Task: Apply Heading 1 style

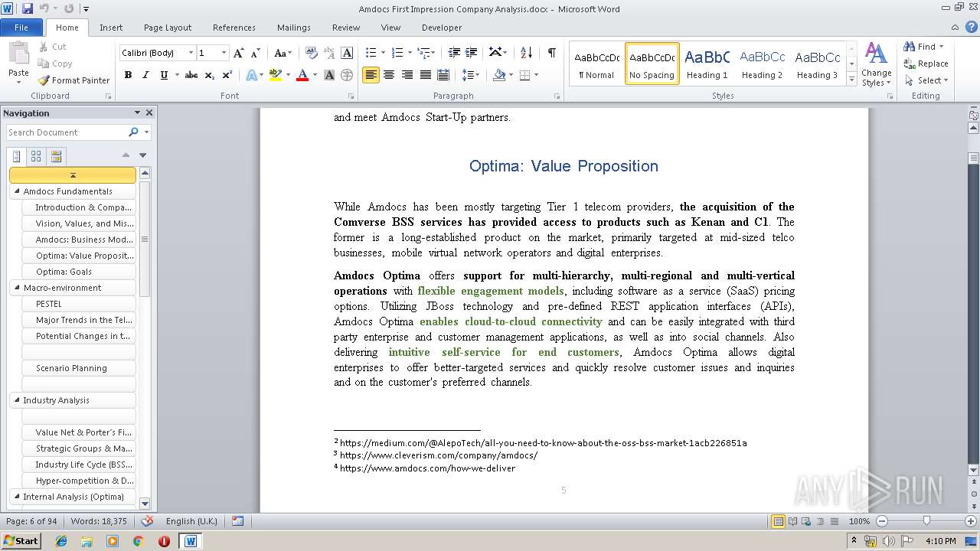Action: [707, 64]
